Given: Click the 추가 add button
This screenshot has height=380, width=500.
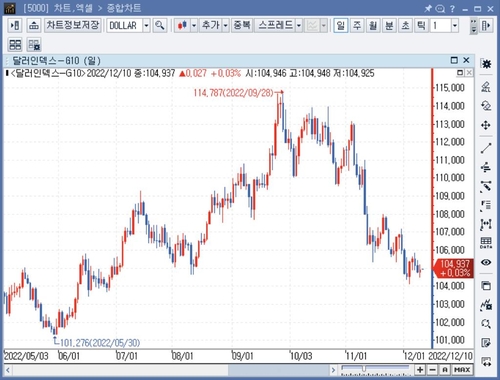Looking at the screenshot, I should click(x=211, y=26).
